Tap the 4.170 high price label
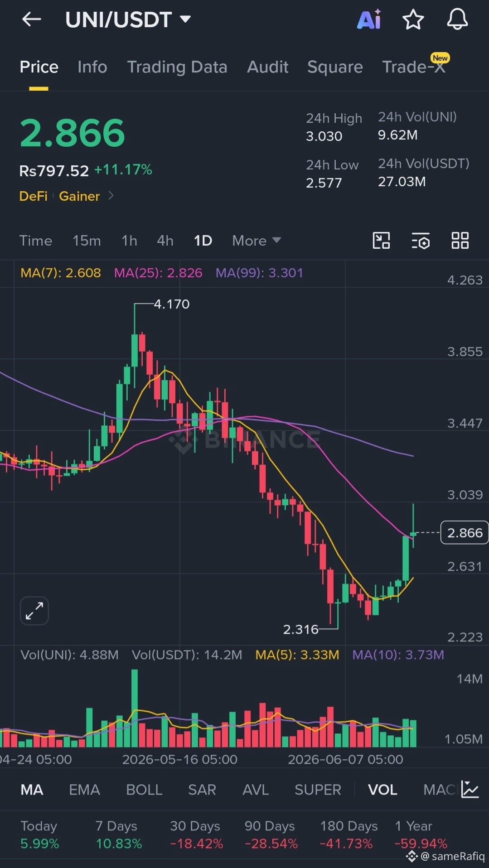The image size is (489, 868). [172, 304]
